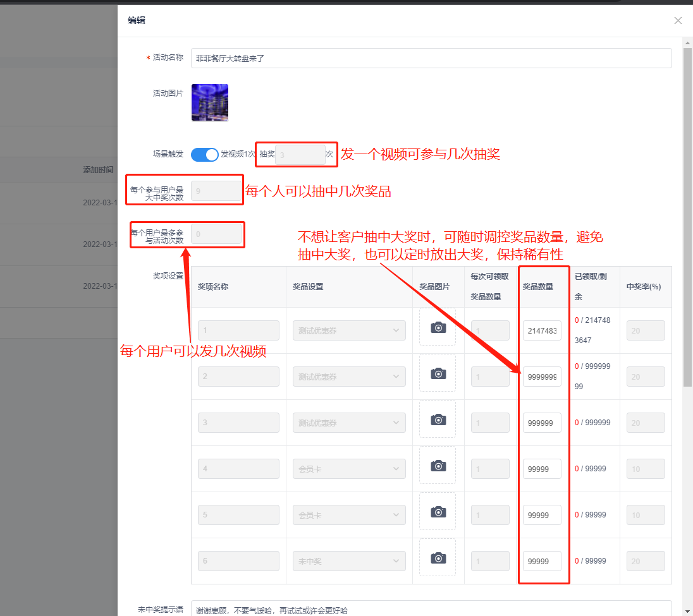Open the 未中奖 prize dropdown in row 6

tap(349, 561)
